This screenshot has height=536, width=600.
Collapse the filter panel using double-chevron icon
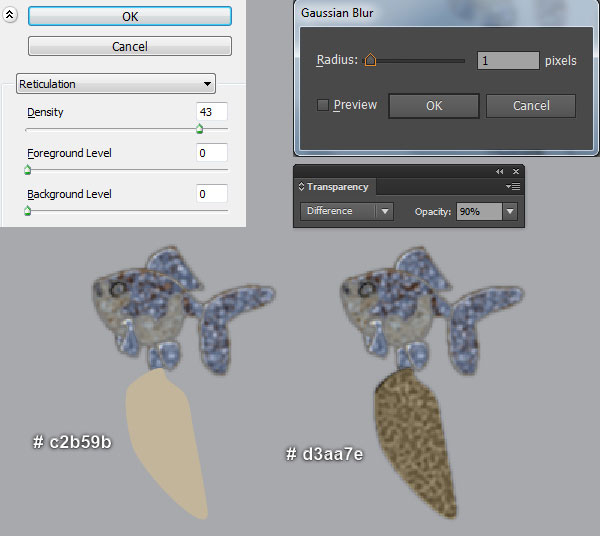tap(9, 15)
